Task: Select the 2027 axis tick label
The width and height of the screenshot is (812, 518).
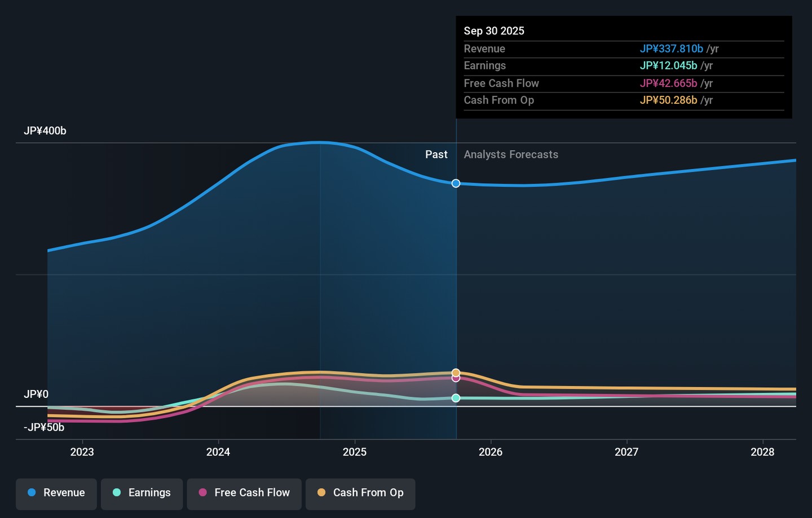Action: tap(626, 452)
